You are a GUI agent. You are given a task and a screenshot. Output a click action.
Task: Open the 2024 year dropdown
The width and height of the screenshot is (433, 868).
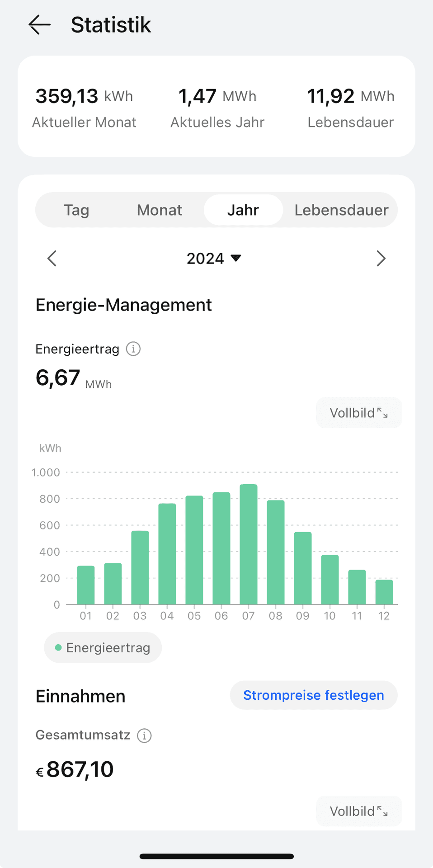click(214, 259)
